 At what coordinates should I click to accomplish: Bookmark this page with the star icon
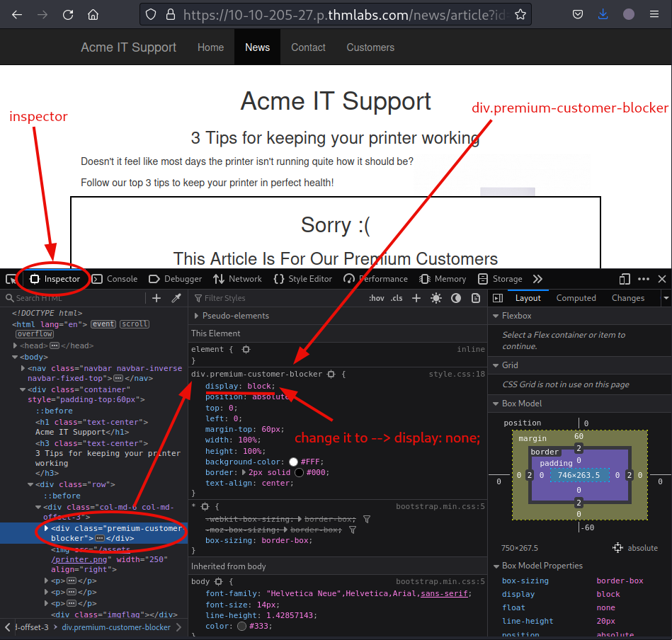(x=520, y=14)
